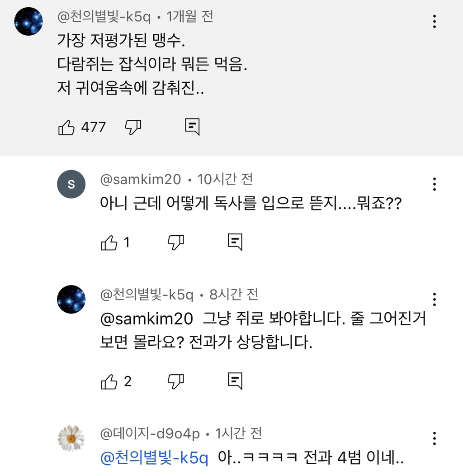
Task: Click samkim20's gray S avatar
Action: point(71,184)
